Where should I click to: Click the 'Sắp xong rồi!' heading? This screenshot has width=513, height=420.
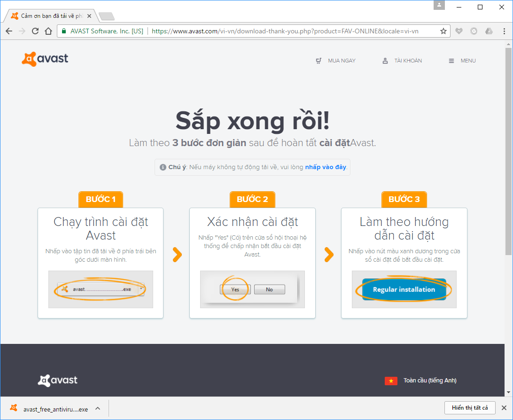252,121
